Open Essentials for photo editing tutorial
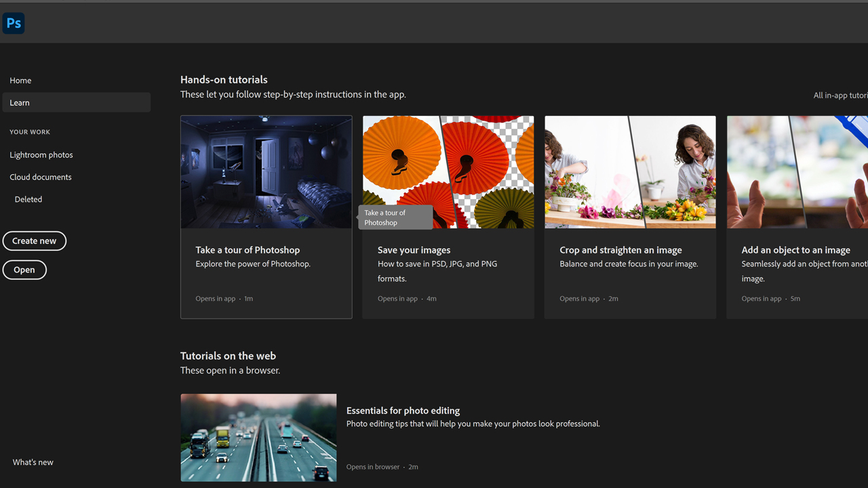 pos(403,411)
